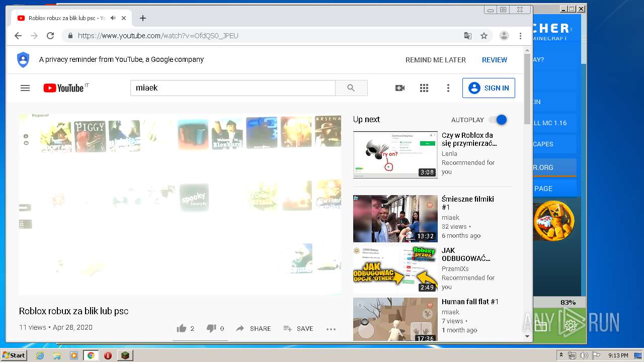Open thumbnail of Czy w Roblox video
This screenshot has height=362, width=644.
395,155
